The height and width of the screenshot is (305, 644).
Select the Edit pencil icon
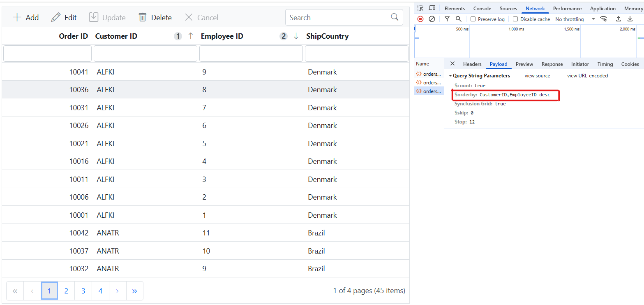tap(56, 17)
